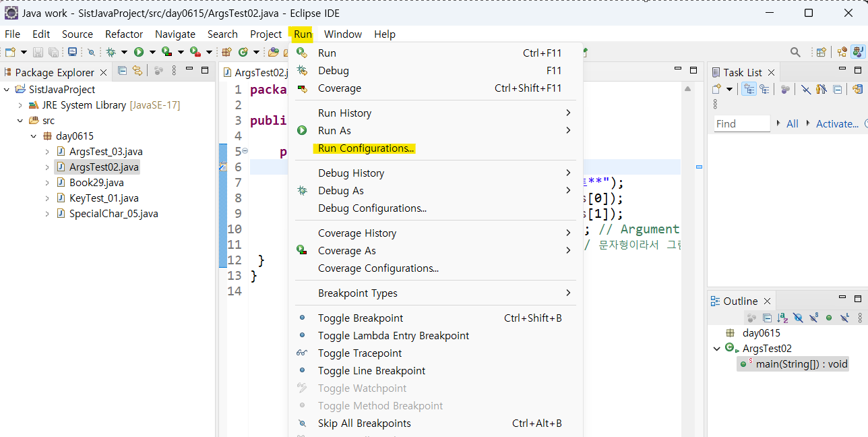868x437 pixels.
Task: Click the toolbar search magnifier icon
Action: click(795, 52)
